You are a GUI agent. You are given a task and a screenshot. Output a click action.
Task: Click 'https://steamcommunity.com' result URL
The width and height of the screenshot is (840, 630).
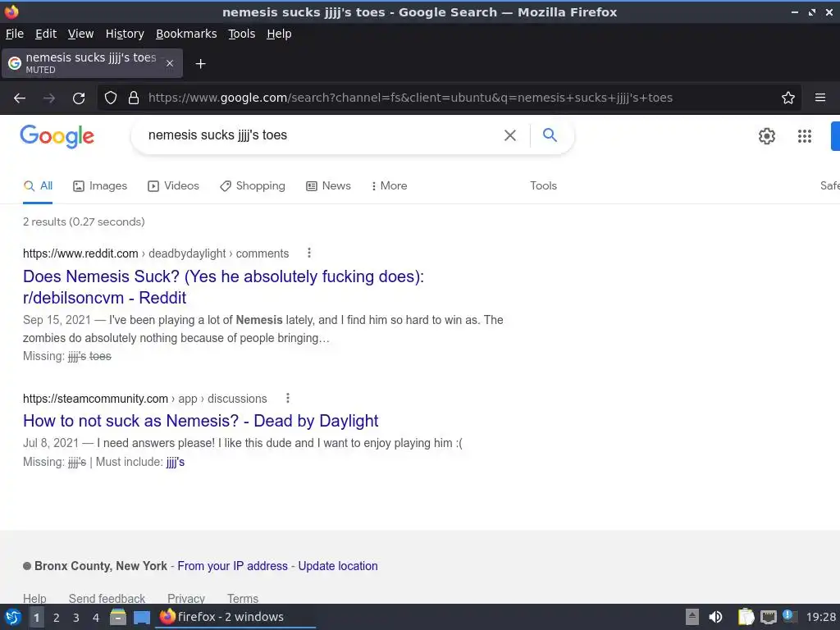(95, 399)
